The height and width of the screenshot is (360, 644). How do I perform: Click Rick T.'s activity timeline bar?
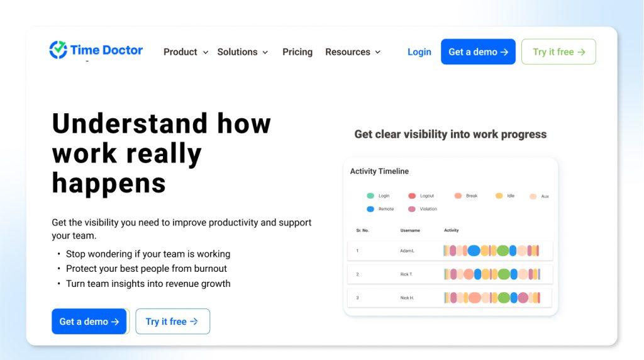[x=491, y=274]
